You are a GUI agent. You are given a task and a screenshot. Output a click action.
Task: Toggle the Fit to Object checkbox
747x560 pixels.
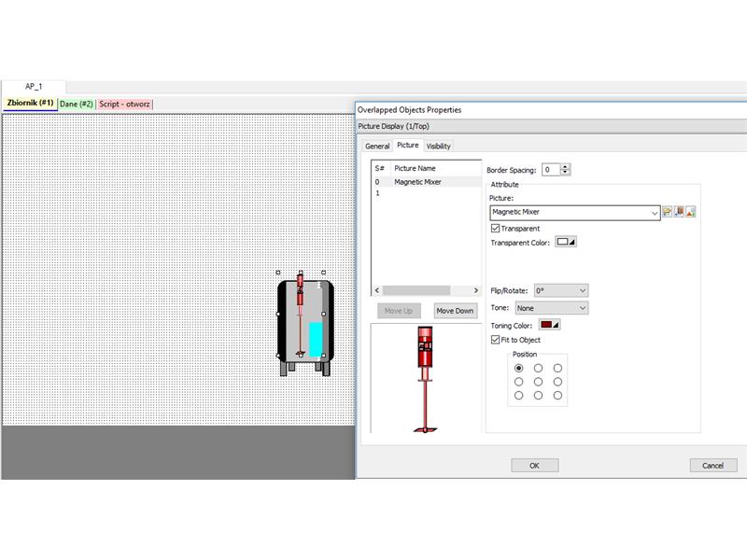496,340
